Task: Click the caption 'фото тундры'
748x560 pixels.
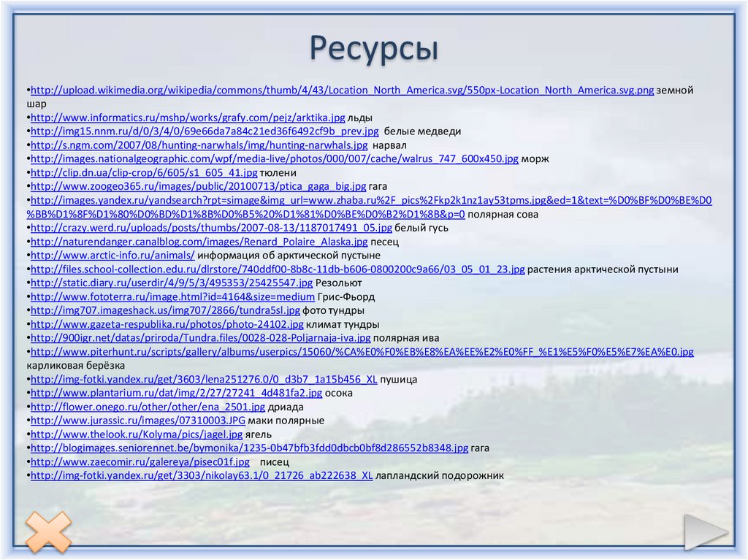Action: click(333, 310)
